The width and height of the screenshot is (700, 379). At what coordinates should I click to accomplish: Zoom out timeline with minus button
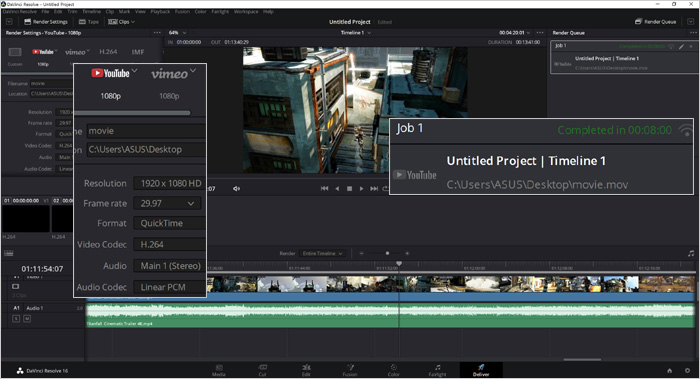tap(362, 253)
